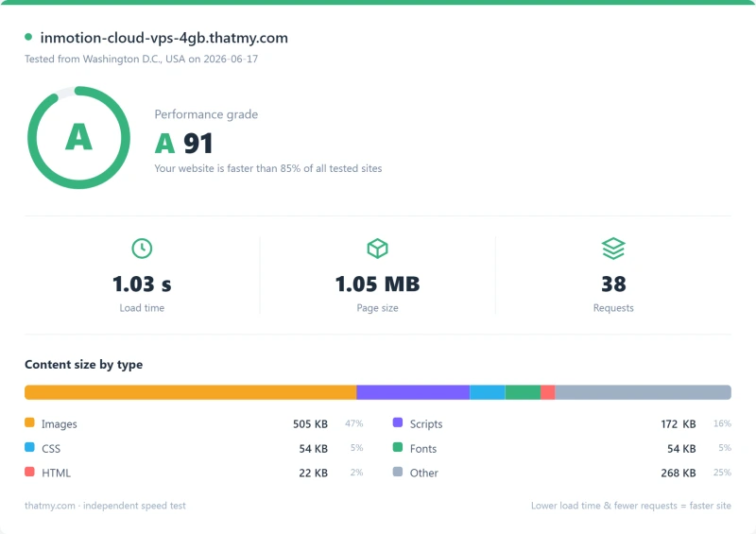Click the purple Scripts legend swatch
Viewport: 756px width, 534px height.
(x=398, y=422)
